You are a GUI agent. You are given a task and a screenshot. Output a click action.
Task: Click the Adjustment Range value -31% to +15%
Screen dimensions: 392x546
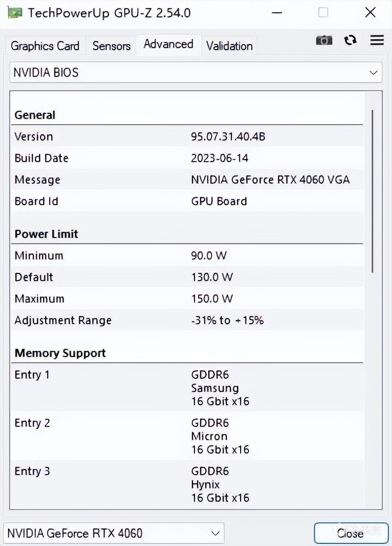pos(227,320)
